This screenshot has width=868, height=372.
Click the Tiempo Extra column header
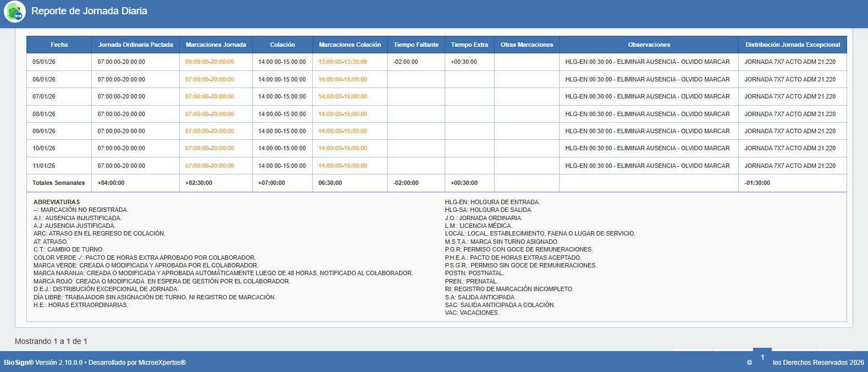coord(469,45)
